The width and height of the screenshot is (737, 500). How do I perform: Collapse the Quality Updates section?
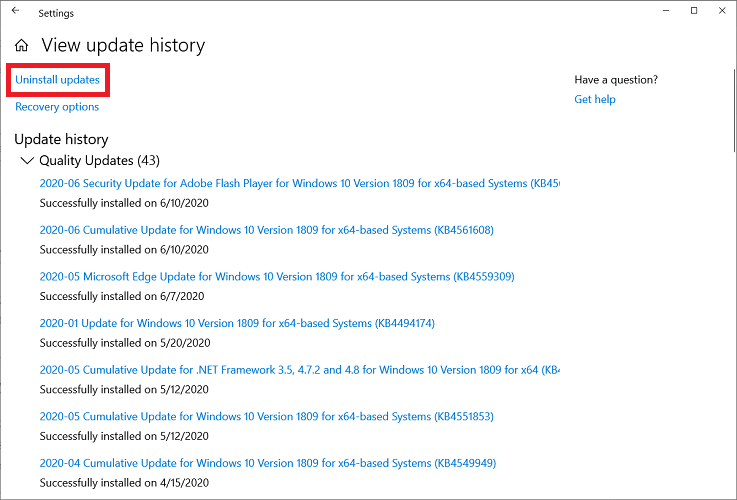[x=27, y=161]
